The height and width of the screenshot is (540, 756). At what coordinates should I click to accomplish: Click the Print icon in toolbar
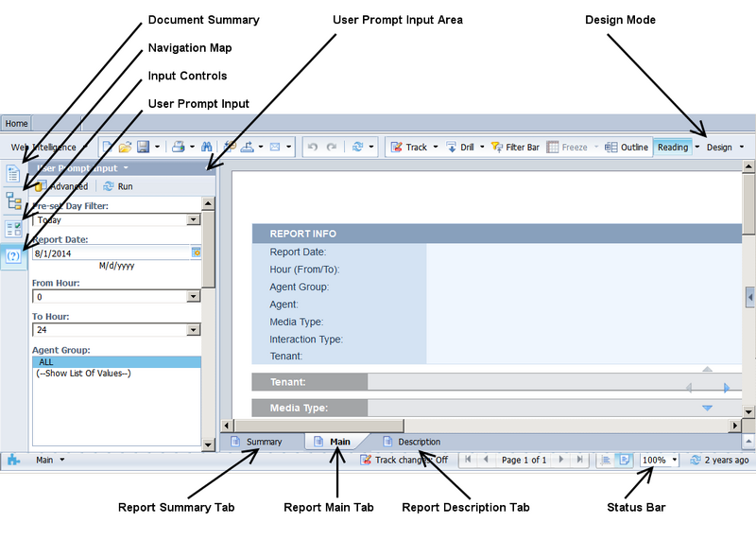pos(178,148)
